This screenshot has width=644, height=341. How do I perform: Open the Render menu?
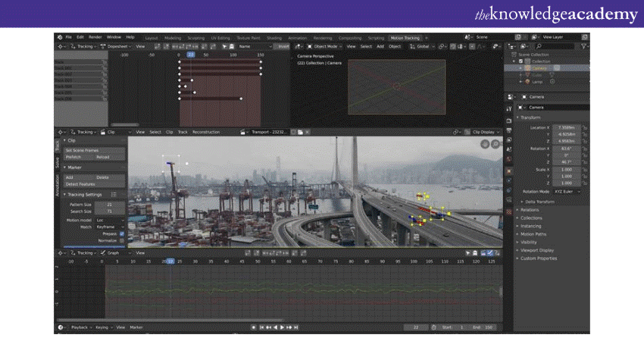click(95, 36)
